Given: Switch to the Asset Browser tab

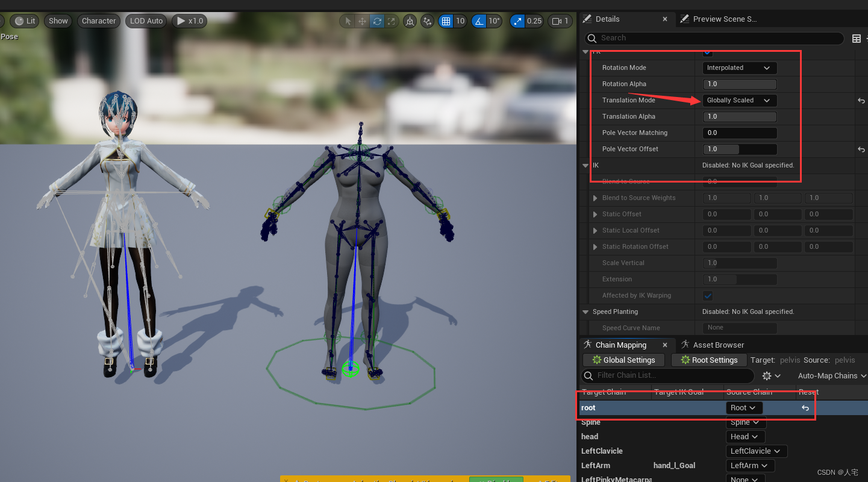Looking at the screenshot, I should pyautogui.click(x=719, y=344).
